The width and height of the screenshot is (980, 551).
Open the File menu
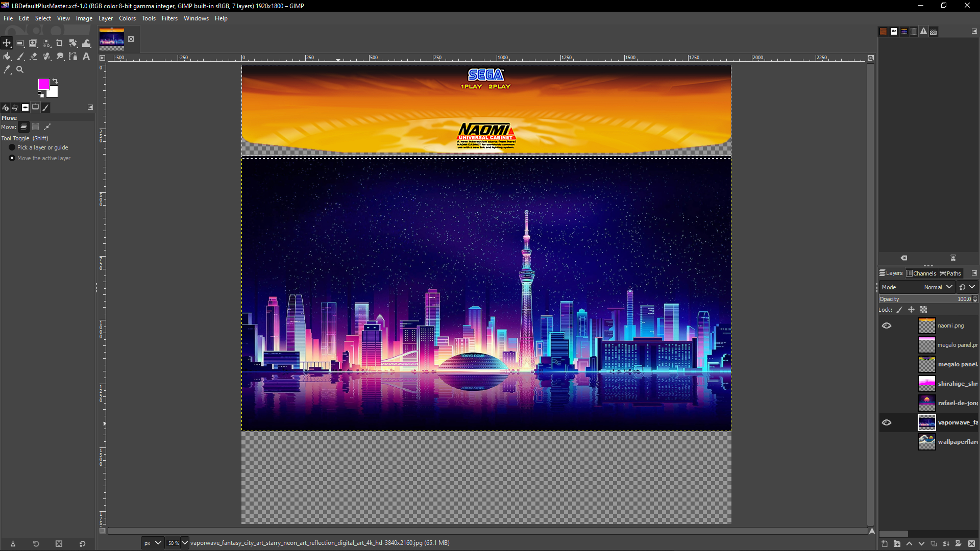(8, 18)
